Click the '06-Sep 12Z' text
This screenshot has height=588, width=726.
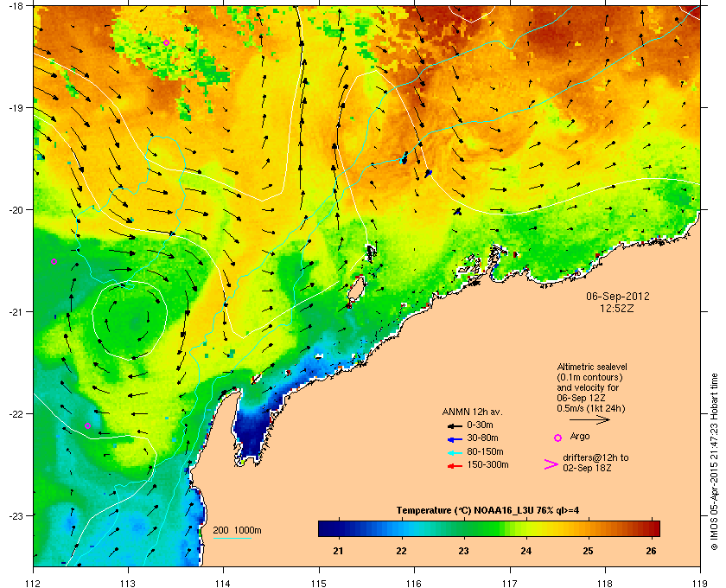581,398
